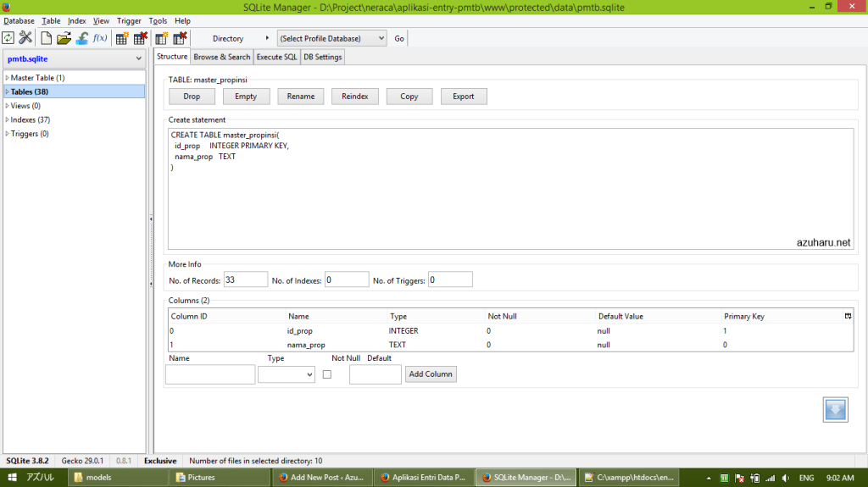Open the Index menu
Viewport: 868px width, 487px height.
[77, 21]
